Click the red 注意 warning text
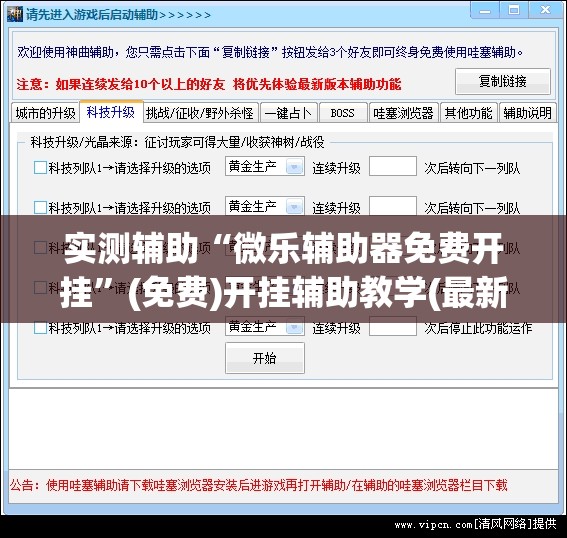 (209, 85)
